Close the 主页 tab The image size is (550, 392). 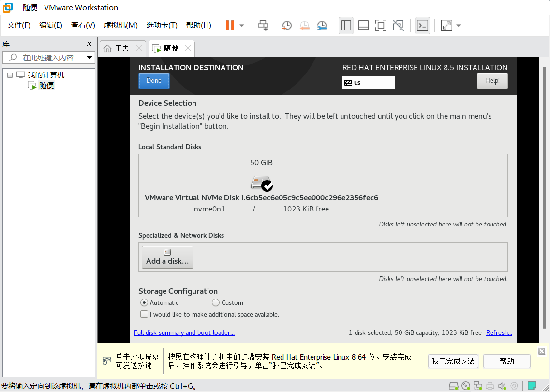coord(139,48)
